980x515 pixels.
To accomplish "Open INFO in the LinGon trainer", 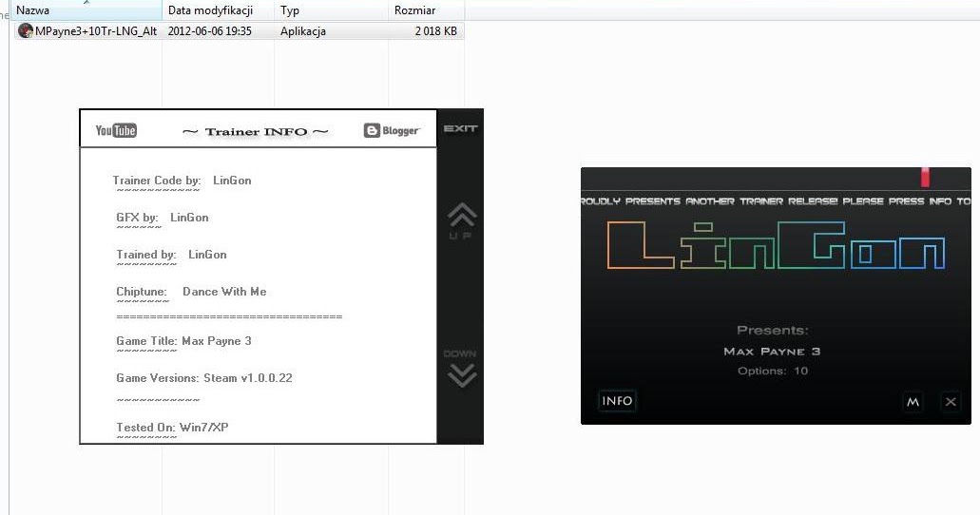I will pos(617,401).
